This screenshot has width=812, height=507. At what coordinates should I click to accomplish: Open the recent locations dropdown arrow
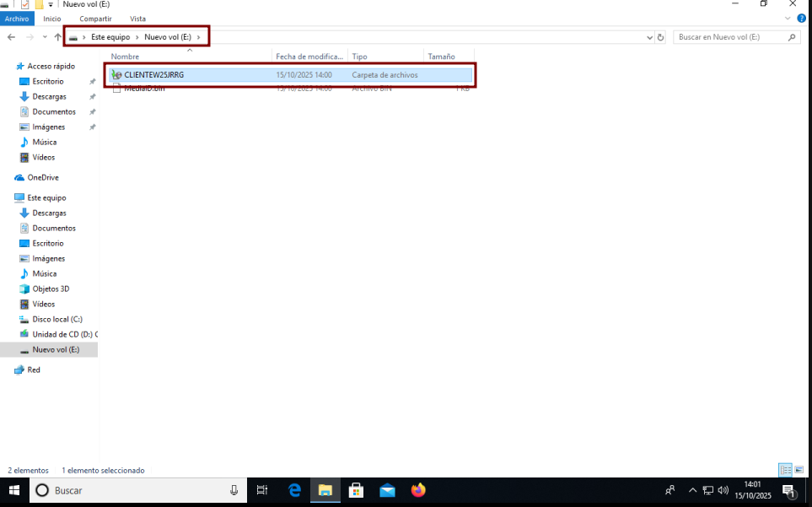point(45,37)
